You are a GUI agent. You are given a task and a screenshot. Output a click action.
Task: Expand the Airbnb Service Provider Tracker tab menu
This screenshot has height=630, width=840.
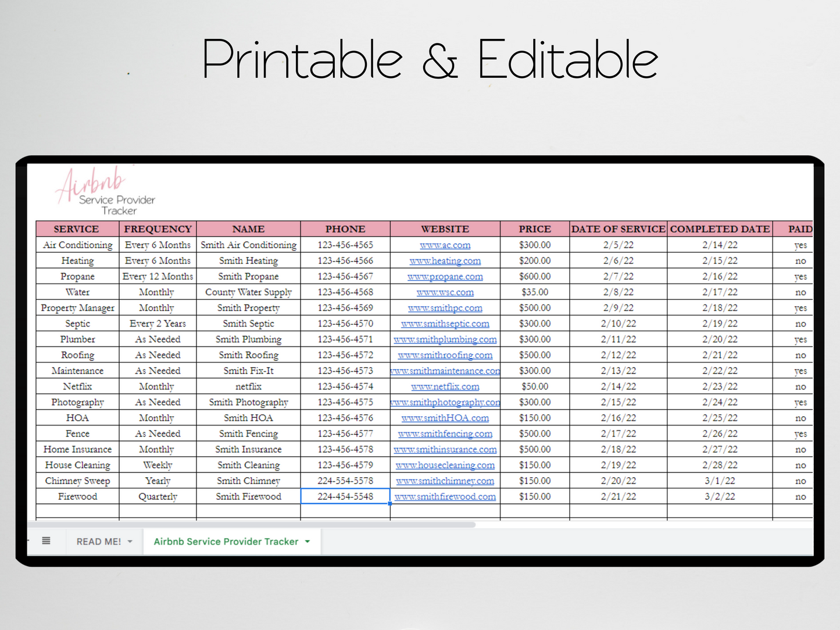[308, 542]
